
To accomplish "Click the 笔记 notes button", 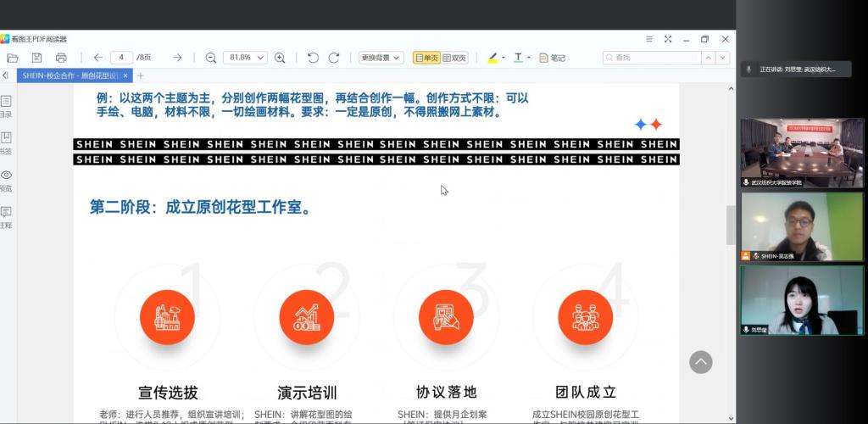I will tap(551, 58).
